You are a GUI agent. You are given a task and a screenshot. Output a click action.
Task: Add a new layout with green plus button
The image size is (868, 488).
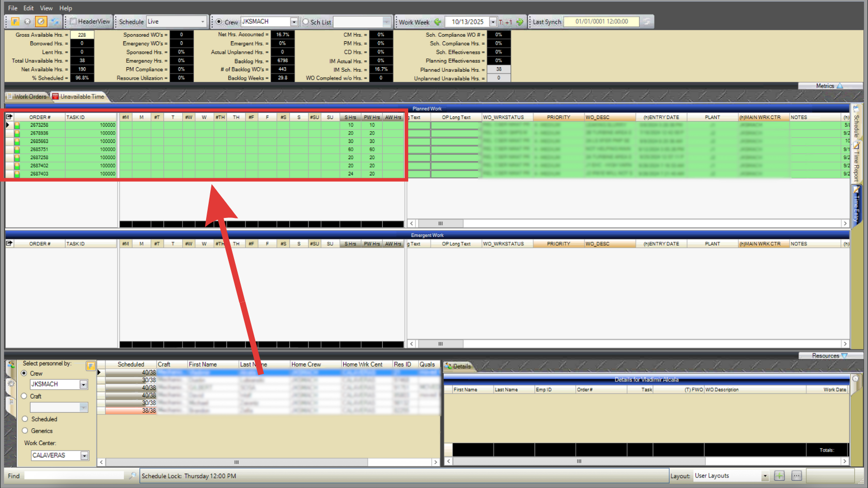click(x=779, y=476)
